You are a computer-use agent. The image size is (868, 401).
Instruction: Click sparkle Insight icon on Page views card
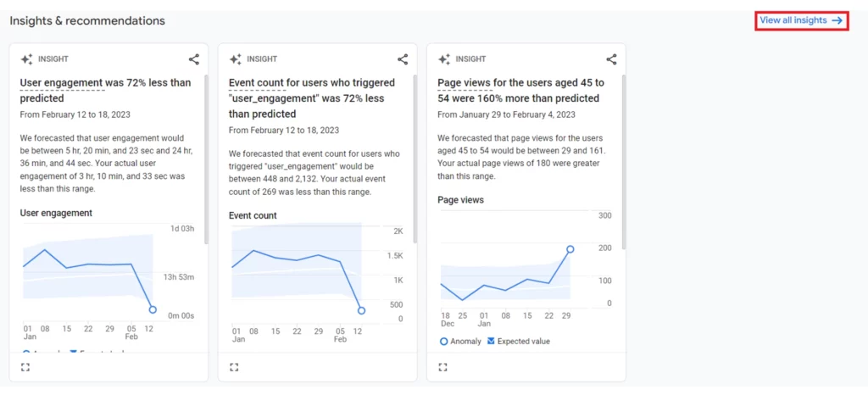(443, 59)
